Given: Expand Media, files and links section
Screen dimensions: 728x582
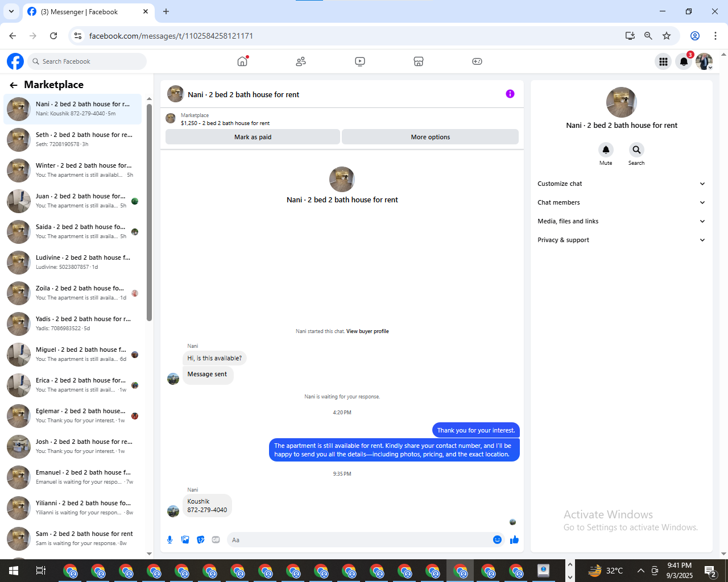Looking at the screenshot, I should pos(622,221).
